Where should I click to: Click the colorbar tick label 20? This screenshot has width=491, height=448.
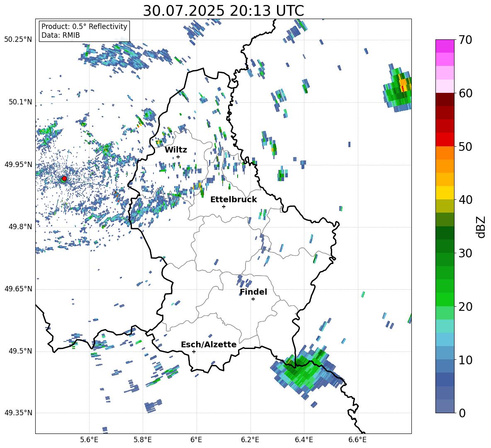pyautogui.click(x=465, y=307)
